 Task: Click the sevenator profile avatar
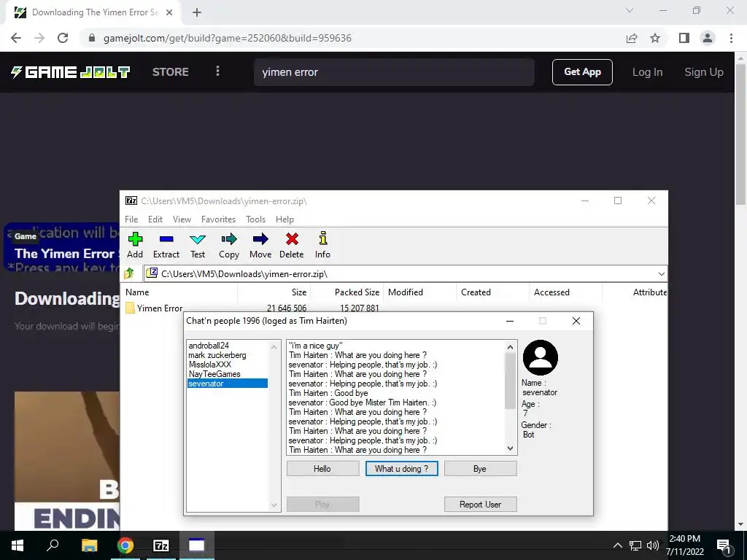pyautogui.click(x=541, y=357)
